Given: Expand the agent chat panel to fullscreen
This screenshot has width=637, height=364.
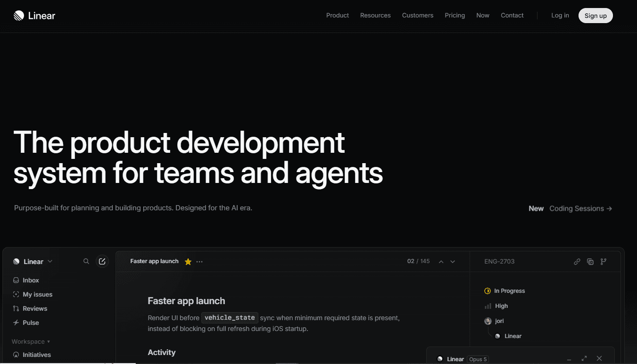Looking at the screenshot, I should point(584,359).
